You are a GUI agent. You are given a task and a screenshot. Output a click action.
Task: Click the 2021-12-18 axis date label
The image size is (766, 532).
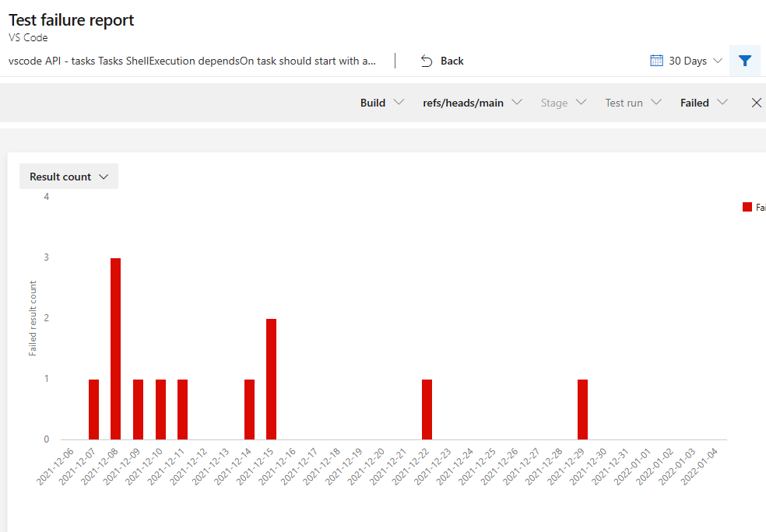(322, 467)
